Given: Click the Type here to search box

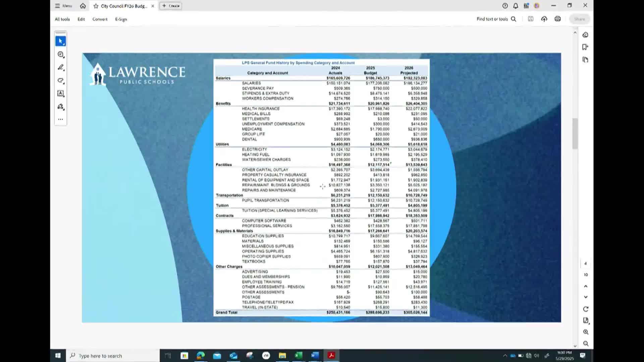Looking at the screenshot, I should pyautogui.click(x=113, y=356).
